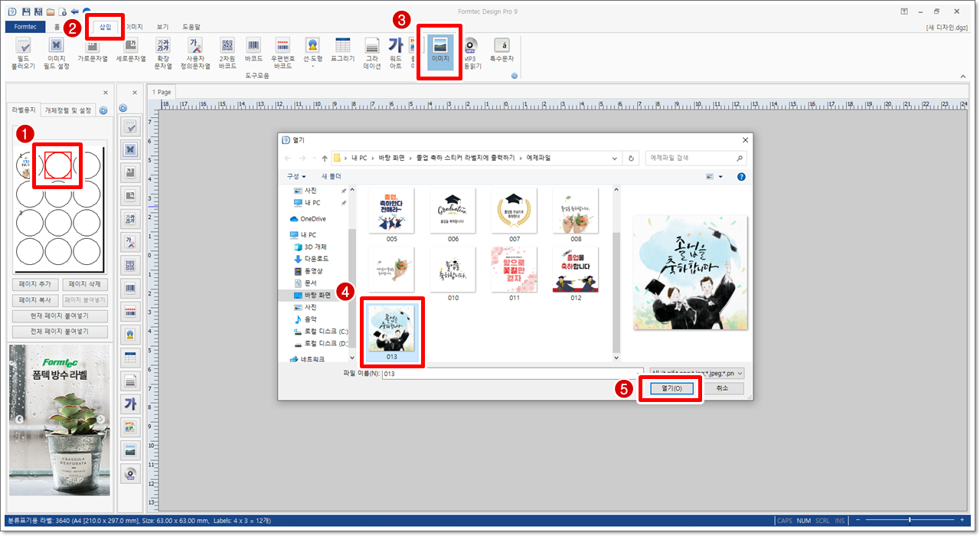Select the 1 Page document tab

(162, 92)
